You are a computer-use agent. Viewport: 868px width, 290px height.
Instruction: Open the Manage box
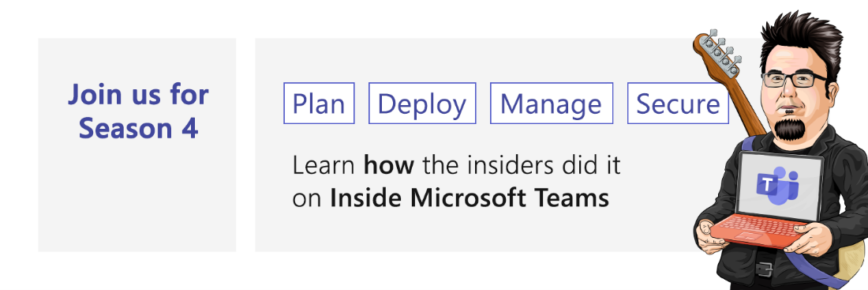pos(552,104)
